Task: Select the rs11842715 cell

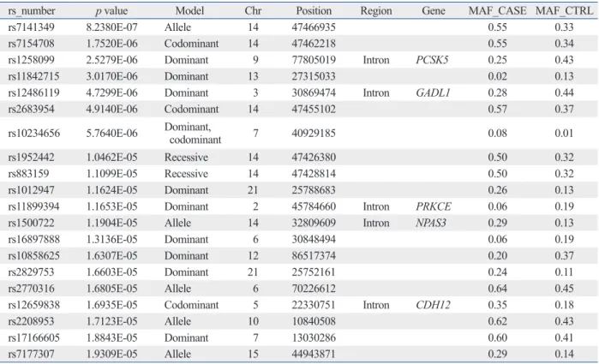Action: (x=33, y=76)
